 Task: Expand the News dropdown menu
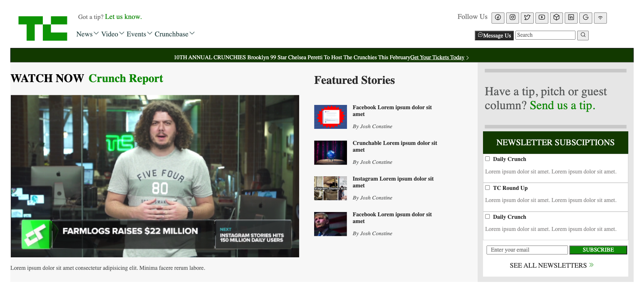87,34
